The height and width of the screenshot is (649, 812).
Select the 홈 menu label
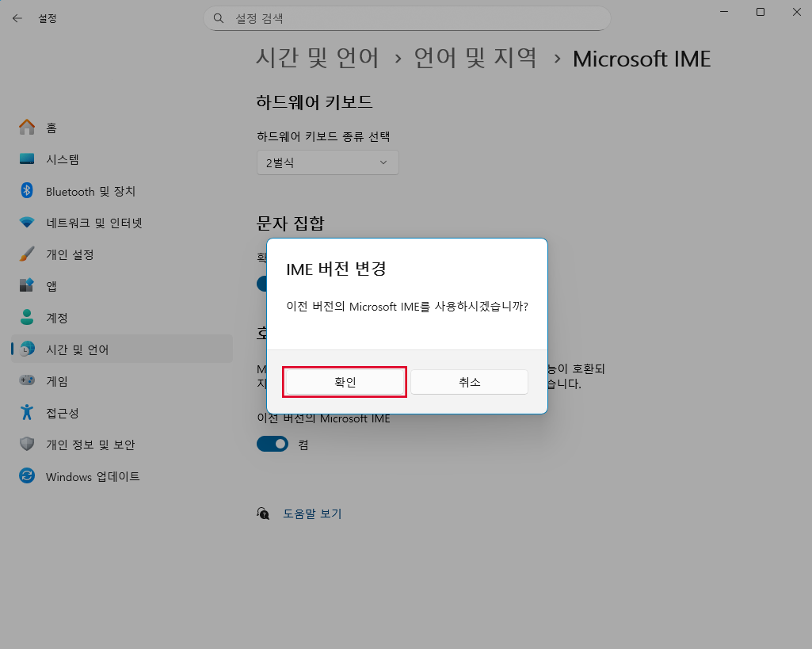pyautogui.click(x=51, y=128)
